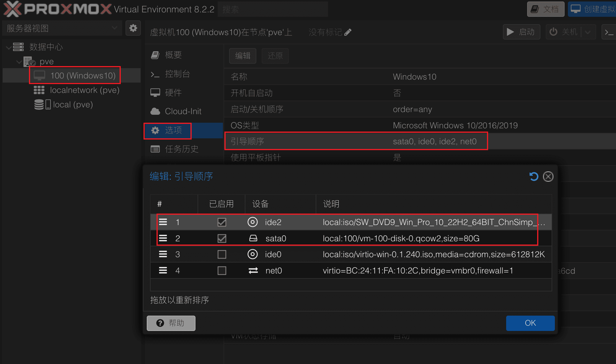Focus the search input field

[x=273, y=9]
